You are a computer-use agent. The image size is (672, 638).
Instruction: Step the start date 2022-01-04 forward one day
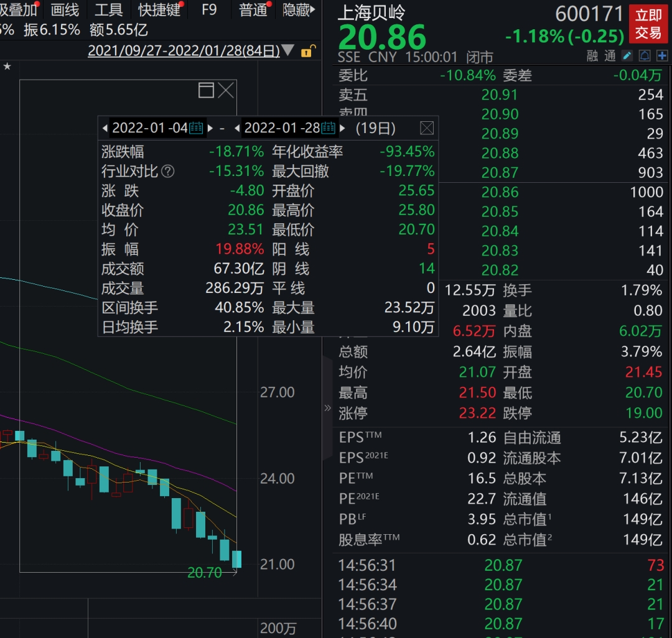click(x=210, y=128)
